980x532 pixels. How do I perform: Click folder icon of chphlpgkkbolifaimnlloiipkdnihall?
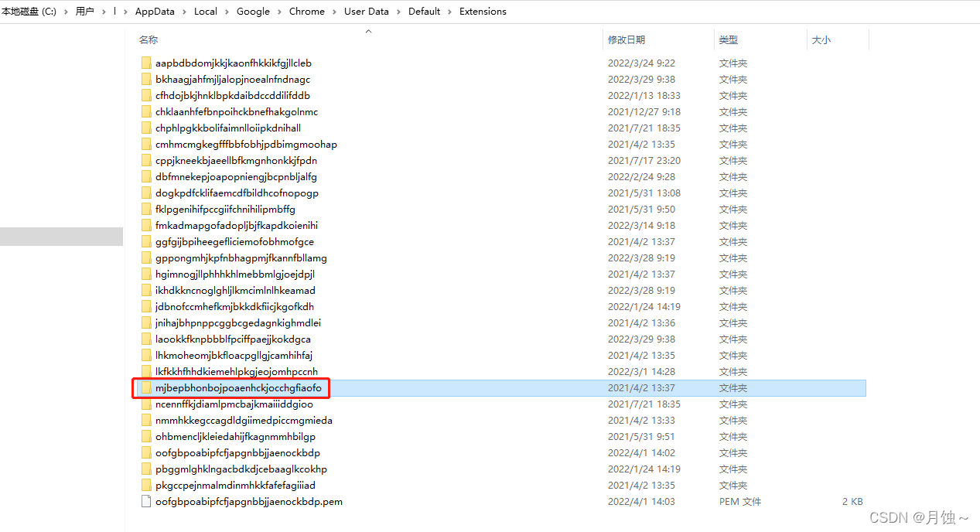(146, 128)
